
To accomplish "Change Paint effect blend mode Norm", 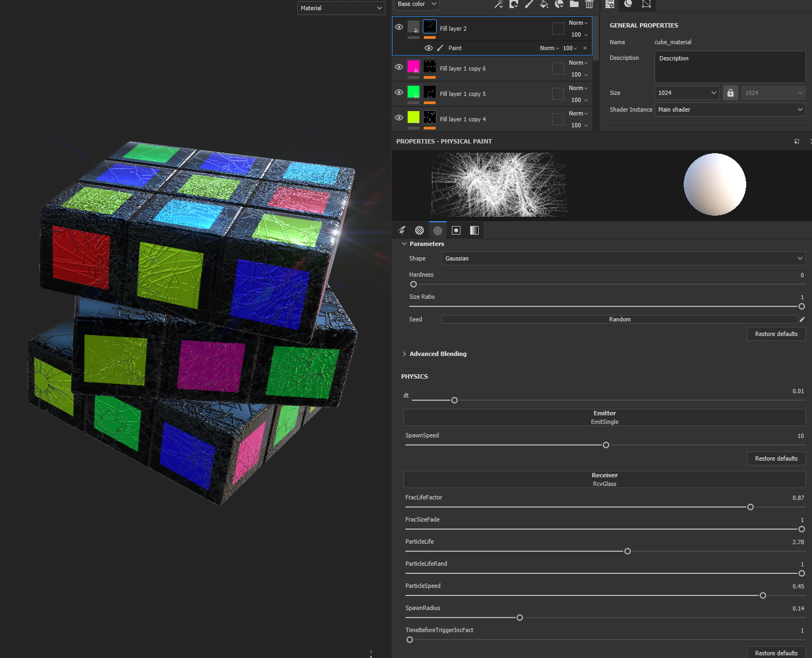I will click(549, 48).
